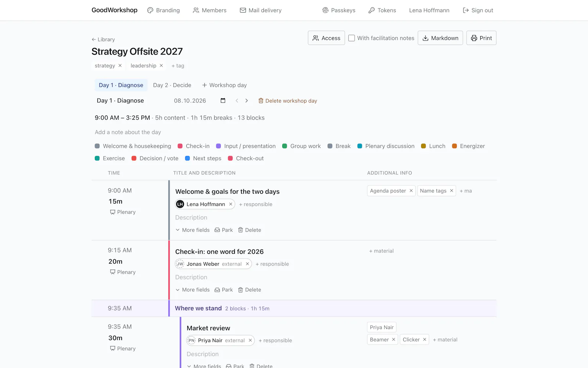Remove the Agenda poster material
This screenshot has height=368, width=588.
(x=411, y=191)
